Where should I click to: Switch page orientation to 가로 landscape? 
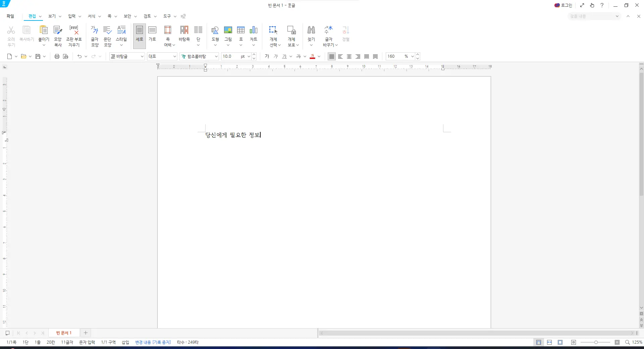[152, 35]
